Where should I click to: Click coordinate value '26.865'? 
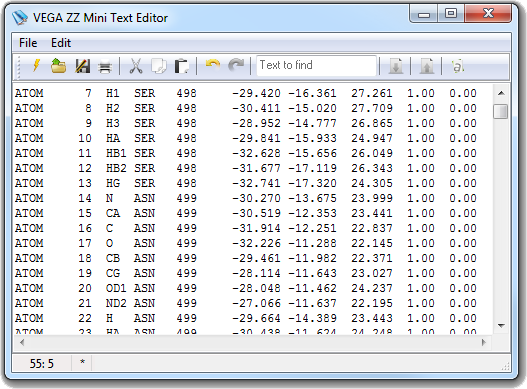click(372, 123)
